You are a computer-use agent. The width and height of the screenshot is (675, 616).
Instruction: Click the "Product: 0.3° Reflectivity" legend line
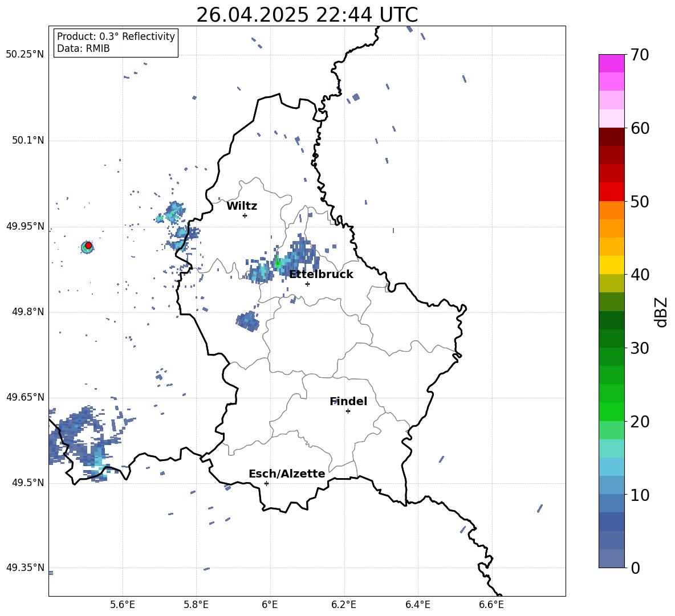(x=116, y=36)
